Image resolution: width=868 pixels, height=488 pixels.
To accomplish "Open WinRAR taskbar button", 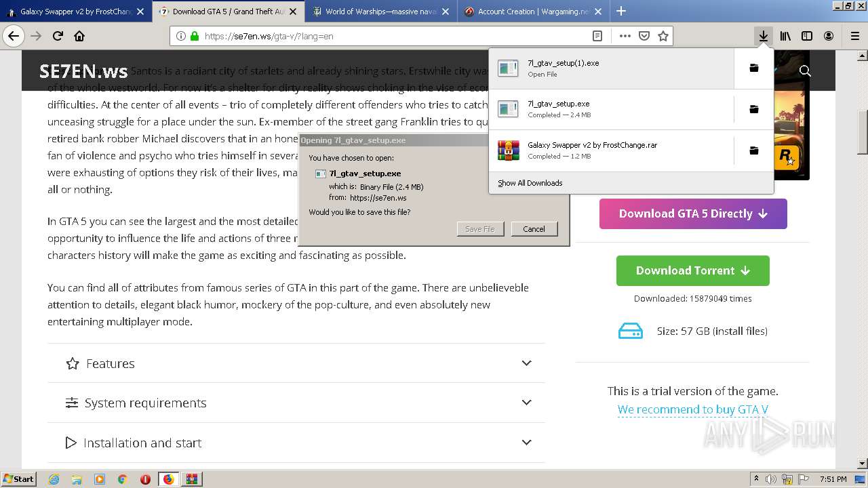I will pyautogui.click(x=191, y=479).
